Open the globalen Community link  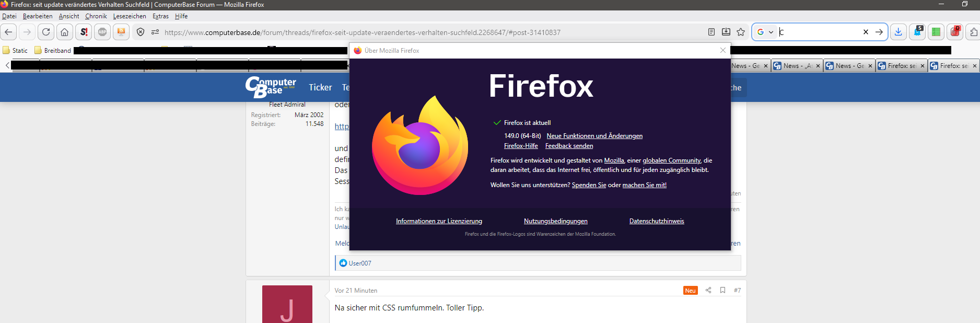point(671,160)
